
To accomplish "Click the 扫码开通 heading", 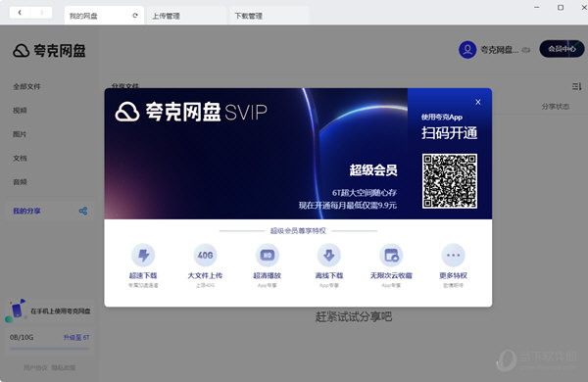I will pyautogui.click(x=449, y=133).
